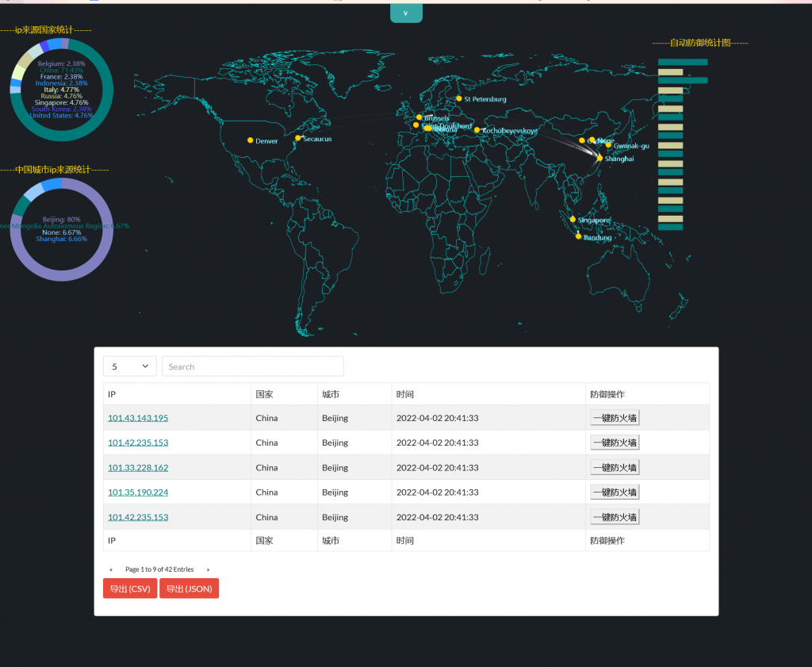The height and width of the screenshot is (667, 812).
Task: Click 'Indonesia: 2.38%' legend label
Action: [62, 82]
